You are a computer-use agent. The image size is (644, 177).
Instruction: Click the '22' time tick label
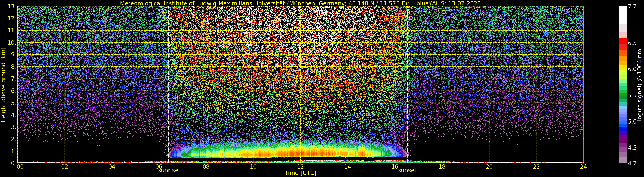[x=536, y=166]
